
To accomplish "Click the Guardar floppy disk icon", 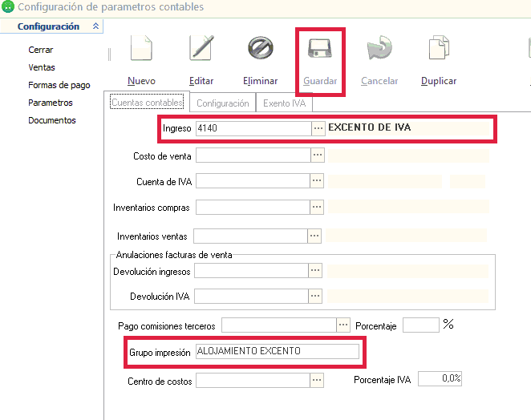I will coord(321,50).
